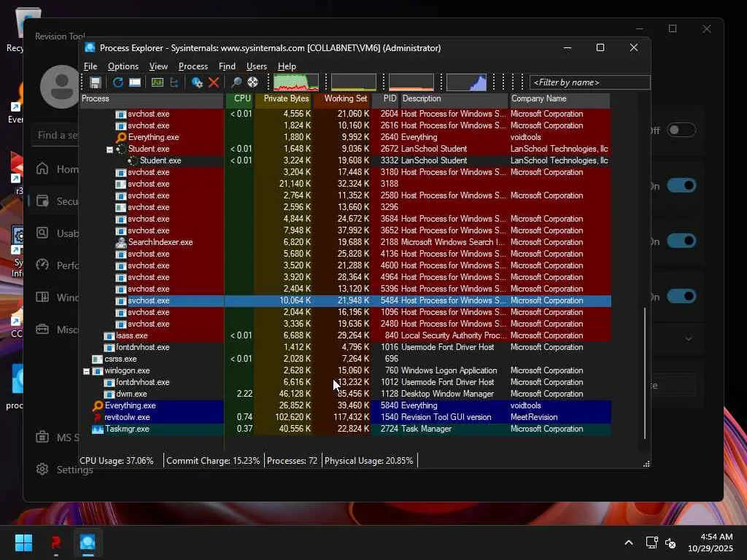Click the csrss.exe process icon
This screenshot has height=560, width=747.
(98, 359)
